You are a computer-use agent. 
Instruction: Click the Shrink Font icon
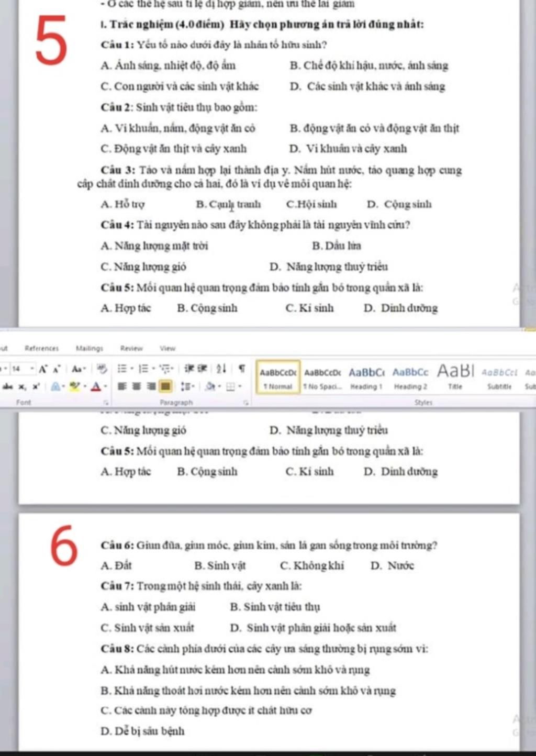pyautogui.click(x=57, y=369)
